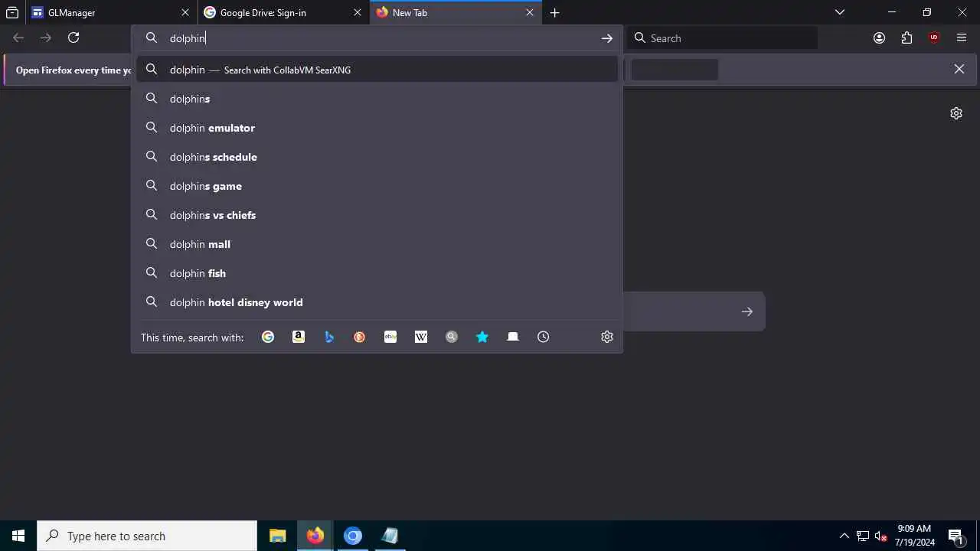Open Firefox View in the tab bar

pyautogui.click(x=12, y=12)
